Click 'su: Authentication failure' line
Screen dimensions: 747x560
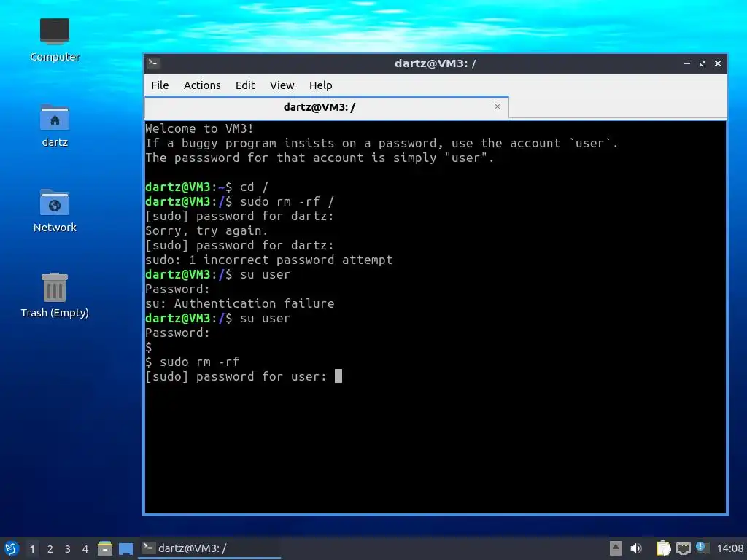[x=239, y=303]
